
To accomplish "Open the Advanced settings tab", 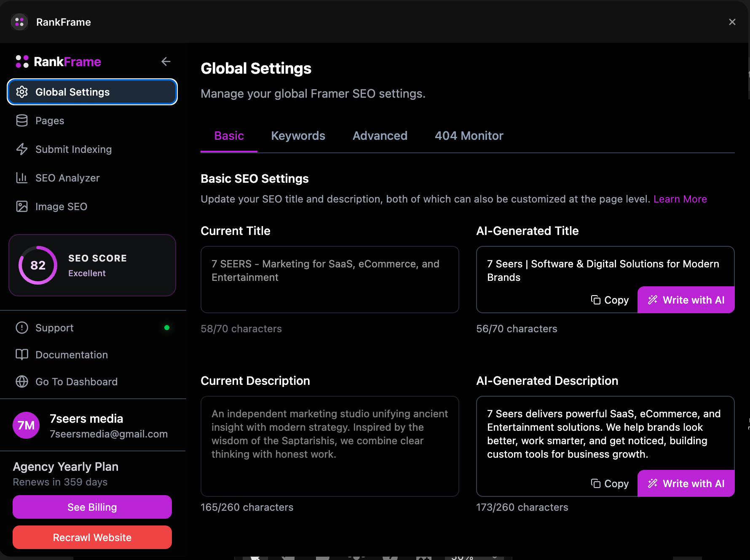I will tap(380, 136).
